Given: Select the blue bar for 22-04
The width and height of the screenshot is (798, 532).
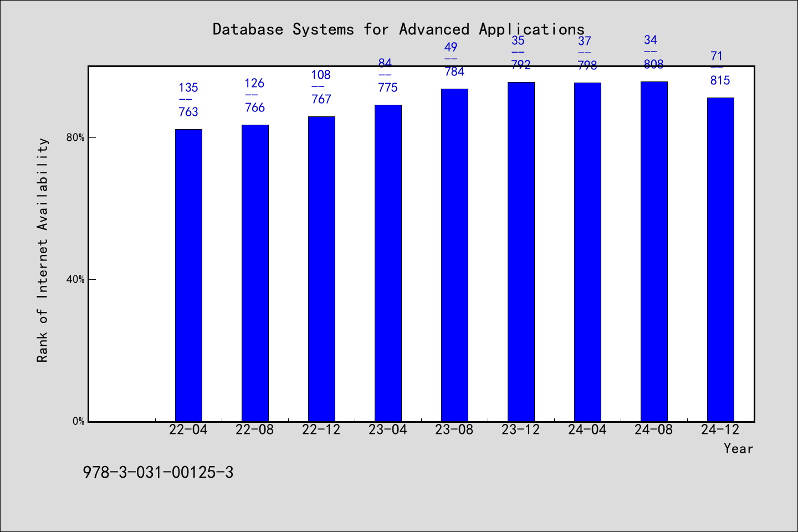Looking at the screenshot, I should (x=188, y=275).
